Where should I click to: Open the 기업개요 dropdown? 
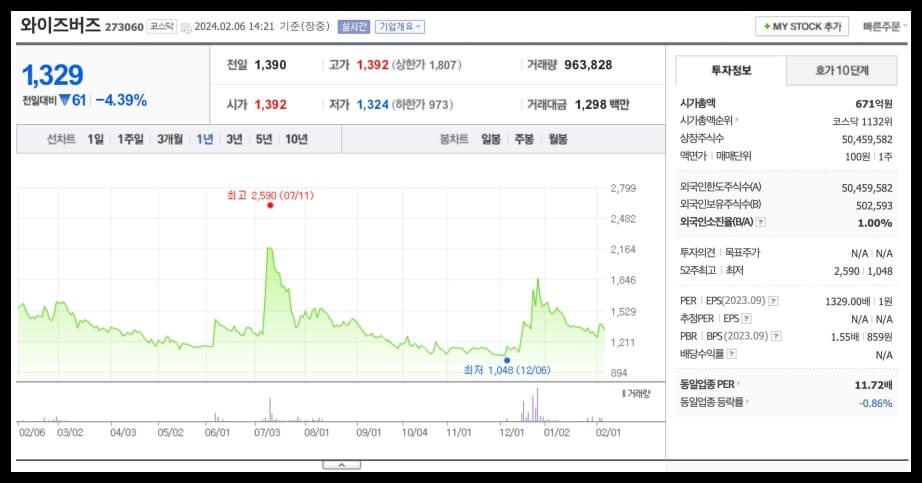400,26
